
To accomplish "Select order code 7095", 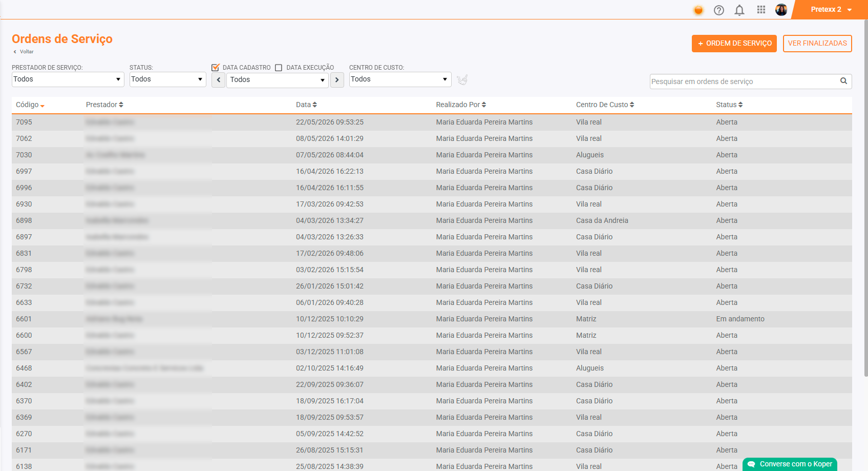I will pyautogui.click(x=24, y=122).
